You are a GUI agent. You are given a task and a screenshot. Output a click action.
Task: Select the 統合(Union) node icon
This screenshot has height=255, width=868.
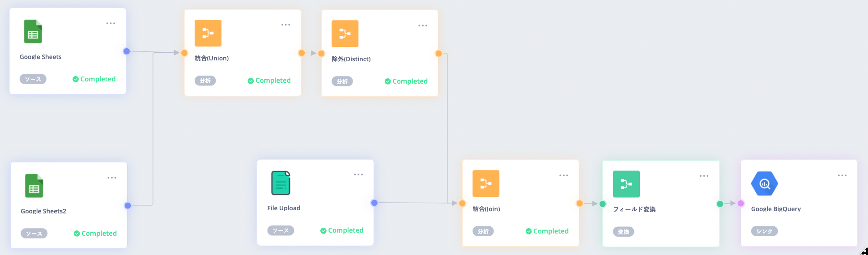coord(208,33)
